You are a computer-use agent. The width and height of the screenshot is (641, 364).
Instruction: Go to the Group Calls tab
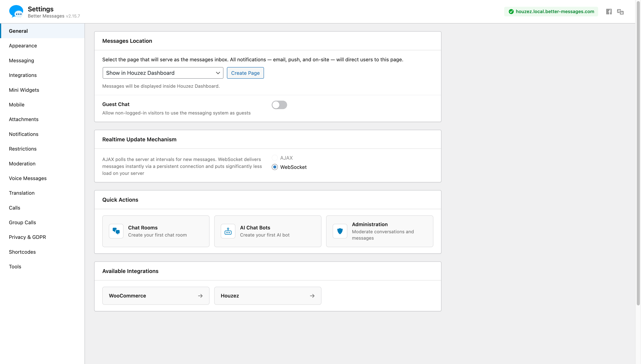42,222
